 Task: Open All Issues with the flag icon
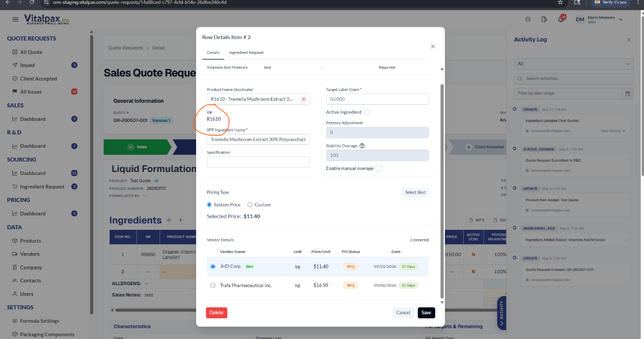[31, 92]
